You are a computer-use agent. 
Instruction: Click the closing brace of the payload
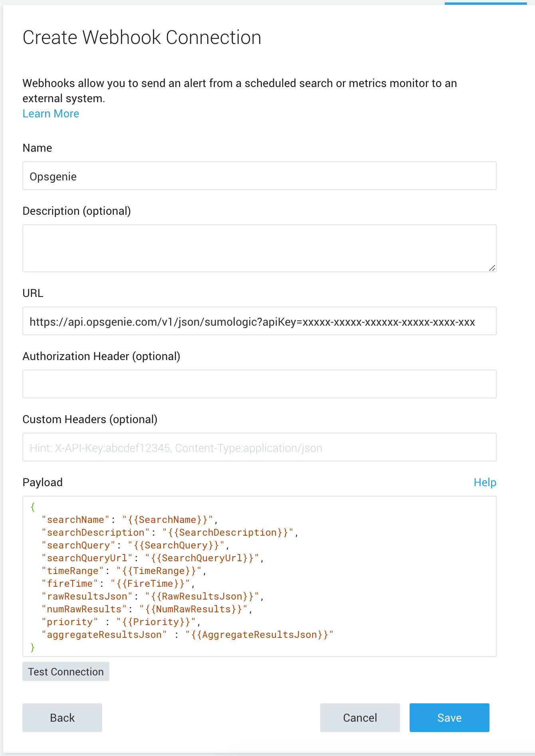(x=33, y=647)
